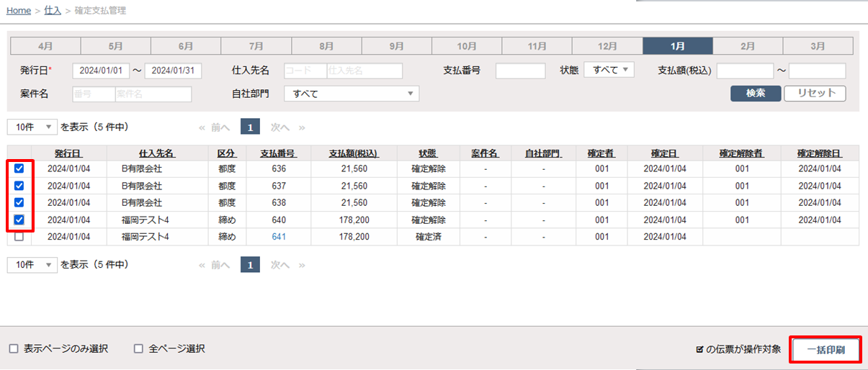Open the top 10件 display count dropdown

pos(32,127)
